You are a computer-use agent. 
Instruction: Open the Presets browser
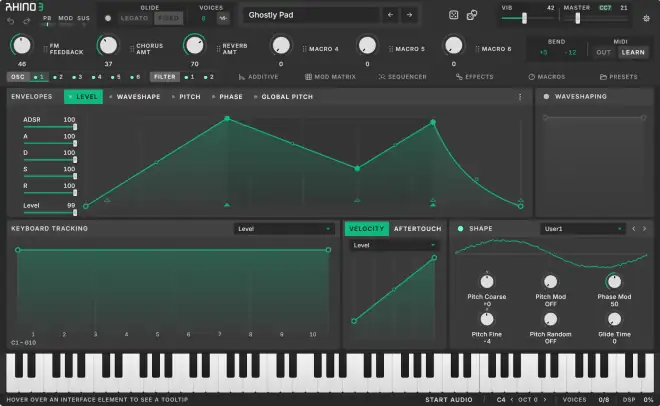pyautogui.click(x=618, y=77)
